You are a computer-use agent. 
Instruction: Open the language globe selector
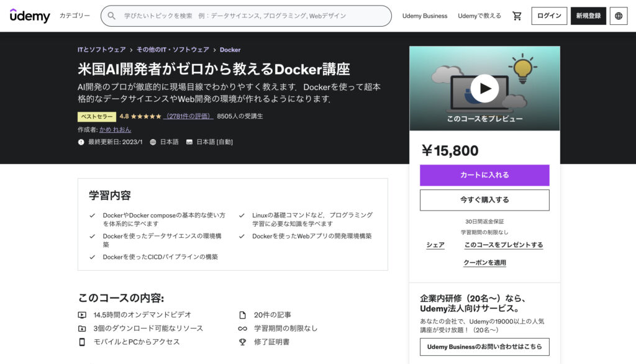coord(619,16)
